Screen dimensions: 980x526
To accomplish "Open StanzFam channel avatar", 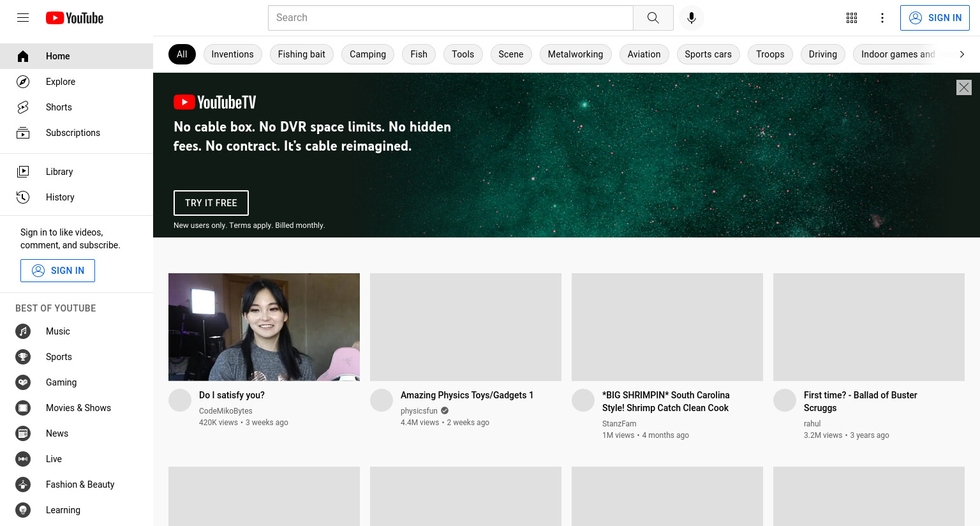I will pyautogui.click(x=583, y=400).
